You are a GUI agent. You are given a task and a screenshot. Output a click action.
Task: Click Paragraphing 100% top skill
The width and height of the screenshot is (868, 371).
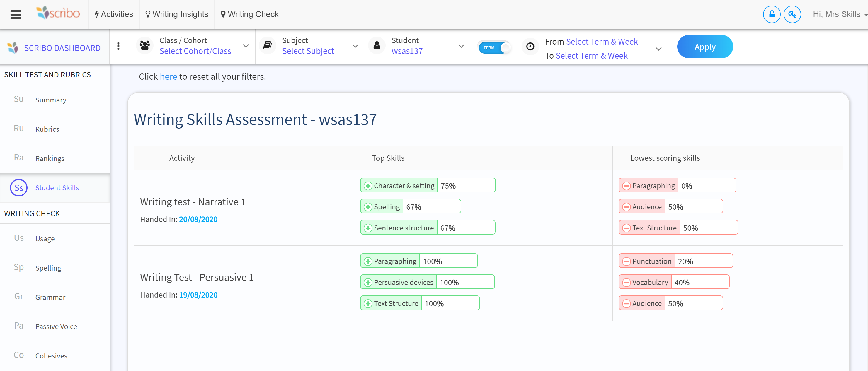coord(419,261)
